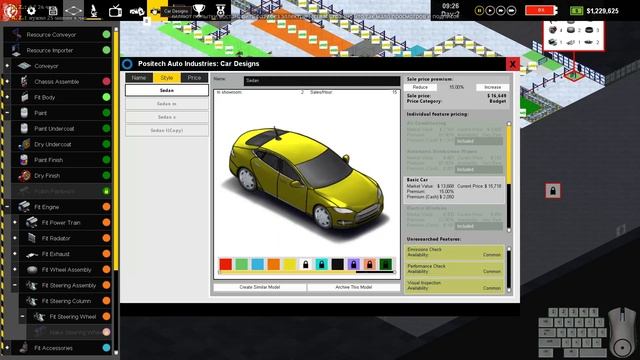640x360 pixels.
Task: Switch to the Name sort tab
Action: point(139,78)
